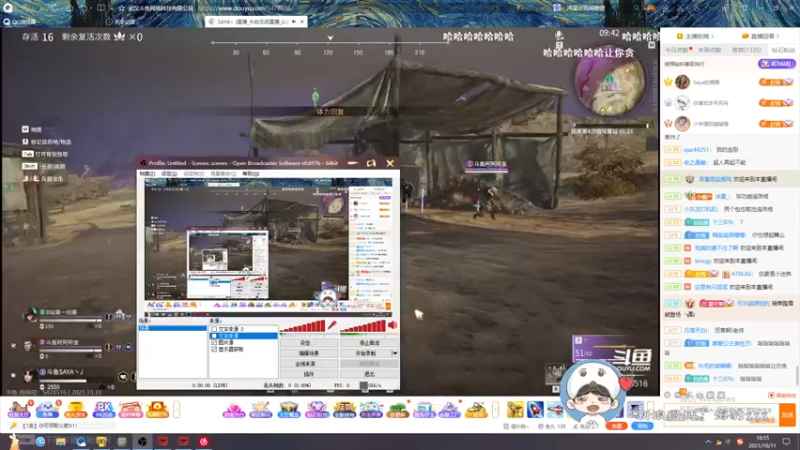Switch to the 钻石粉丝 tab
Screen dimensions: 800x450
coord(783,50)
